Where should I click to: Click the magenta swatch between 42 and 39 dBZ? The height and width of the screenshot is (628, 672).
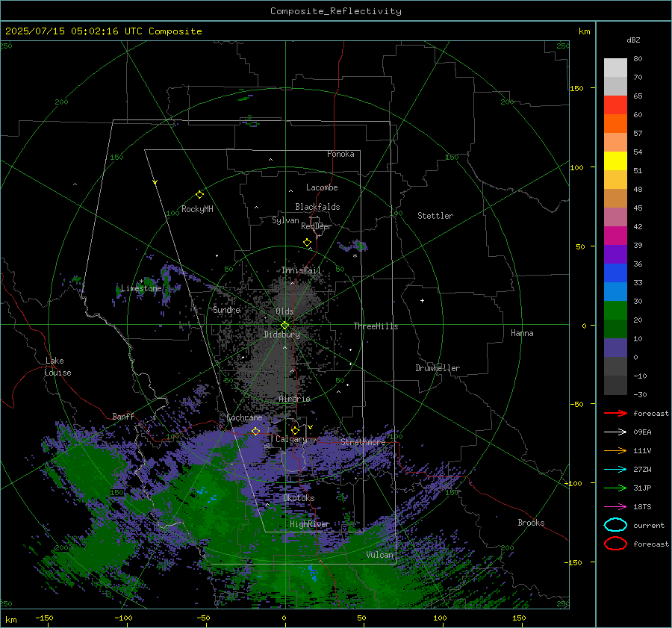point(615,236)
